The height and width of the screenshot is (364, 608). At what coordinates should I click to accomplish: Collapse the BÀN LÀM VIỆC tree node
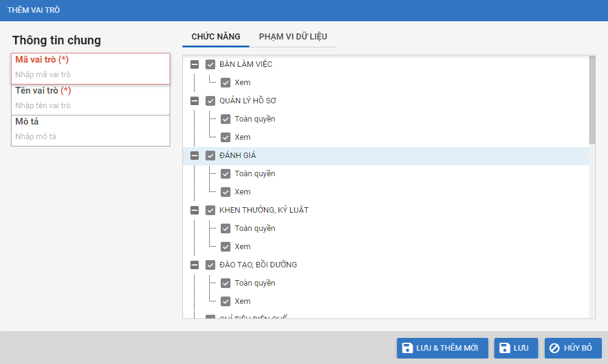coord(195,64)
